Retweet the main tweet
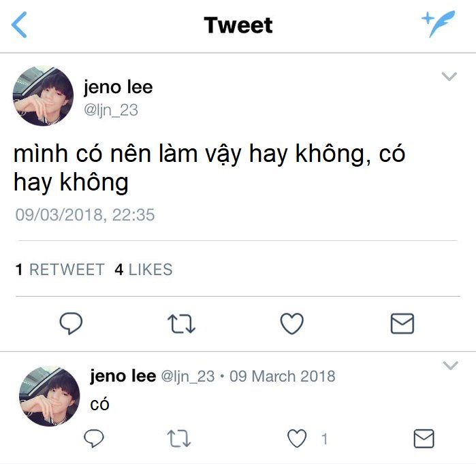The width and height of the screenshot is (476, 464). tap(181, 324)
